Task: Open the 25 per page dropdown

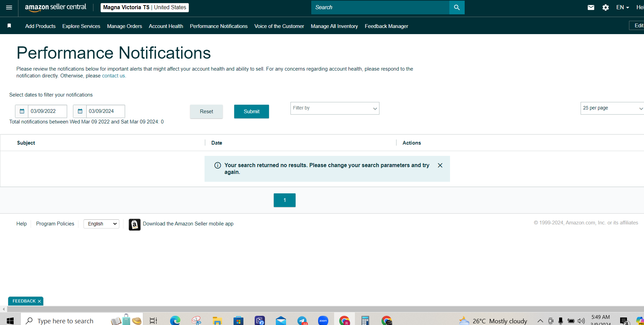Action: [x=612, y=108]
